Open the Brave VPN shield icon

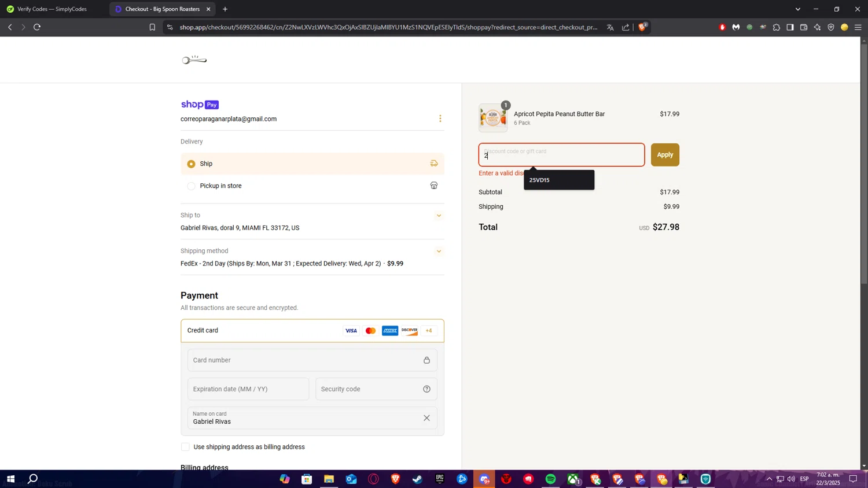[x=831, y=27]
